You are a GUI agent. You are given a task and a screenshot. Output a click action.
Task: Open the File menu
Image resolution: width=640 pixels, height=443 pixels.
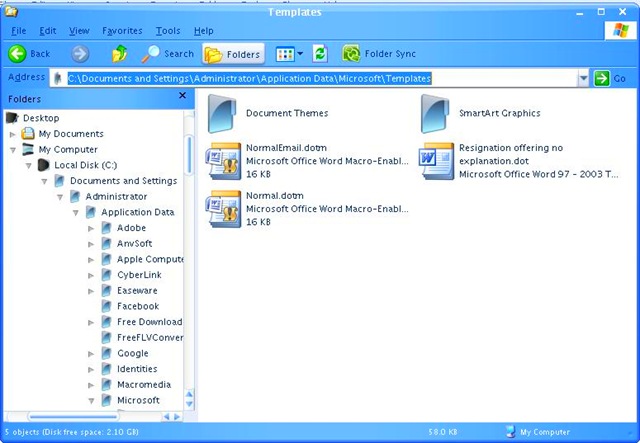19,31
